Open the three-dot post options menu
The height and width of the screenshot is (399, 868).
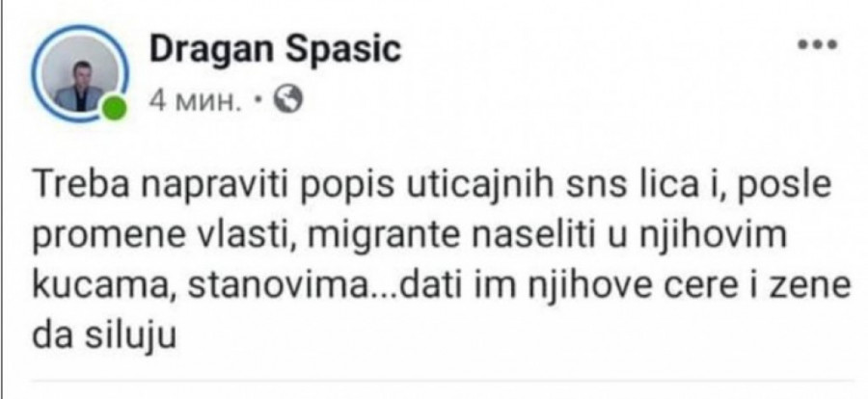coord(815,46)
